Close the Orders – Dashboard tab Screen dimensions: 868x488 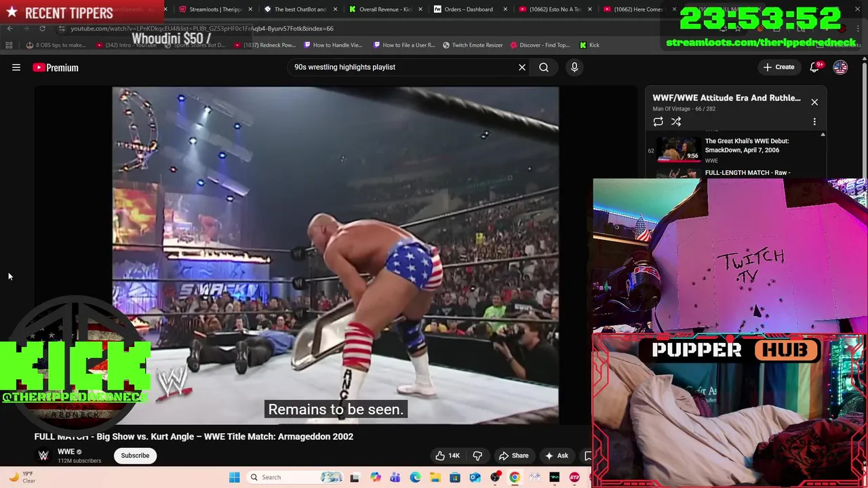click(505, 9)
